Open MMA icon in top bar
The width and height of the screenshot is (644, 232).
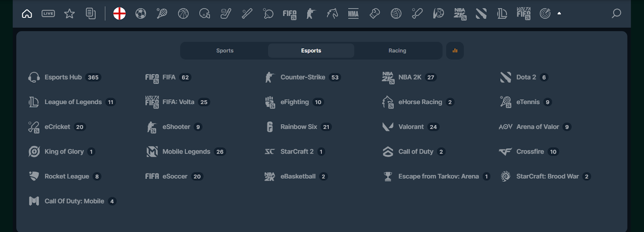point(353,14)
